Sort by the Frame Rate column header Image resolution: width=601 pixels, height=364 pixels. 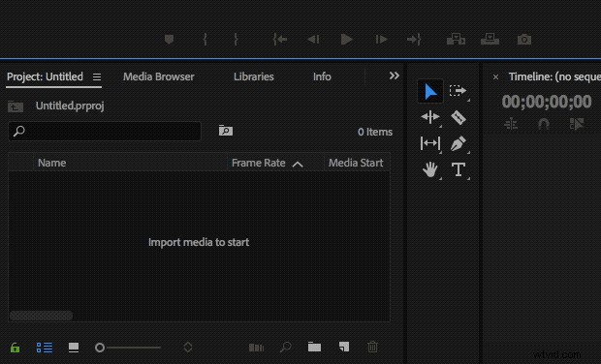point(259,163)
